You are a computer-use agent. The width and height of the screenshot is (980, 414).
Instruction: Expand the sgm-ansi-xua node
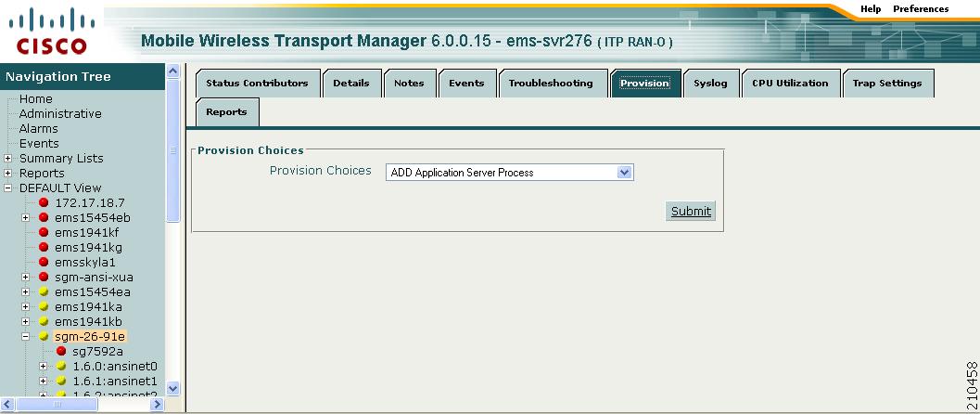26,277
